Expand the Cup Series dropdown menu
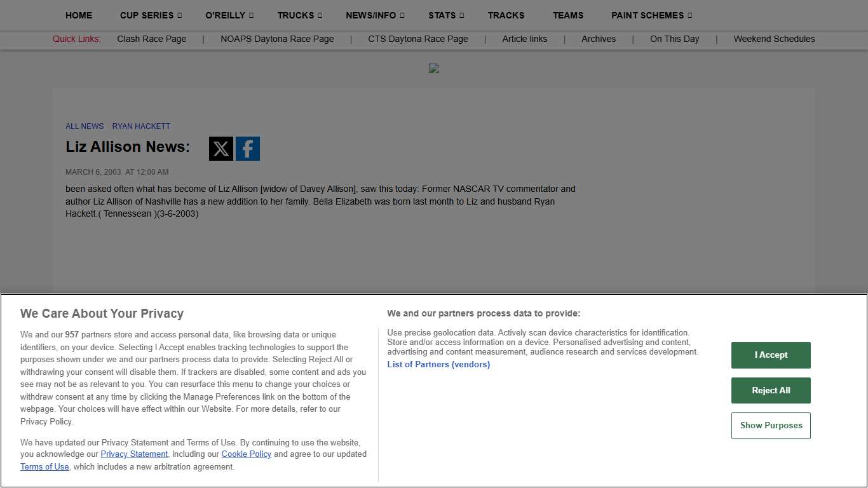Viewport: 868px width, 488px height. pos(151,15)
